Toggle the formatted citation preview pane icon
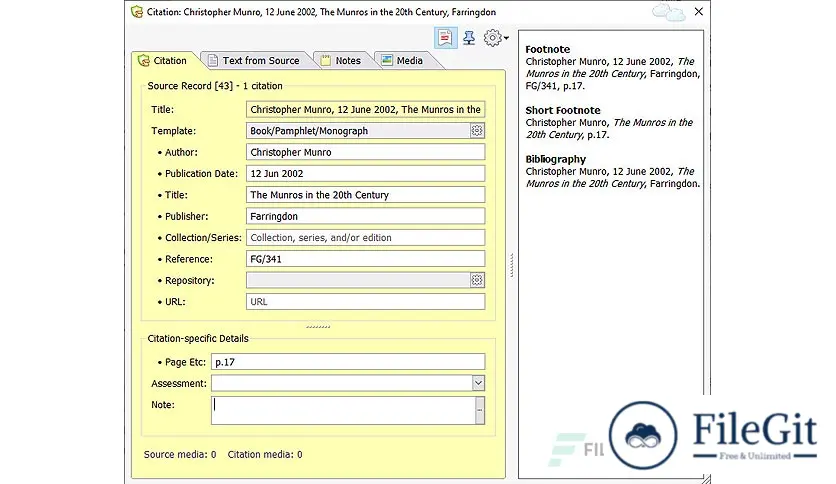 tap(445, 38)
